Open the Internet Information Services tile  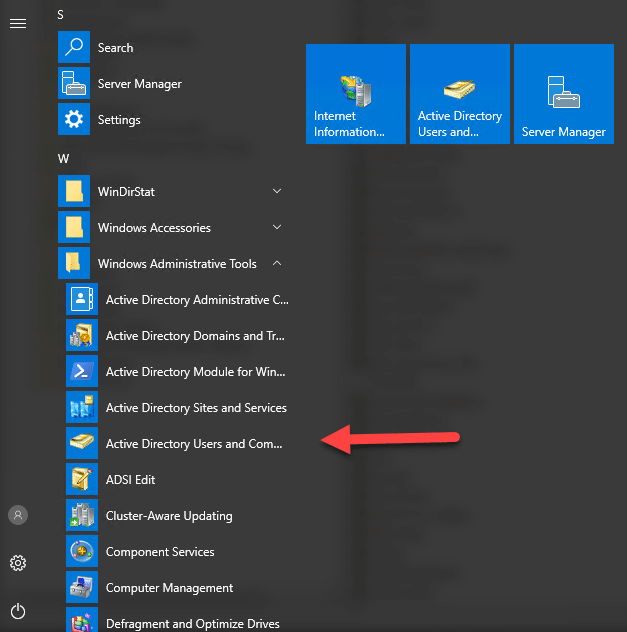pyautogui.click(x=356, y=94)
